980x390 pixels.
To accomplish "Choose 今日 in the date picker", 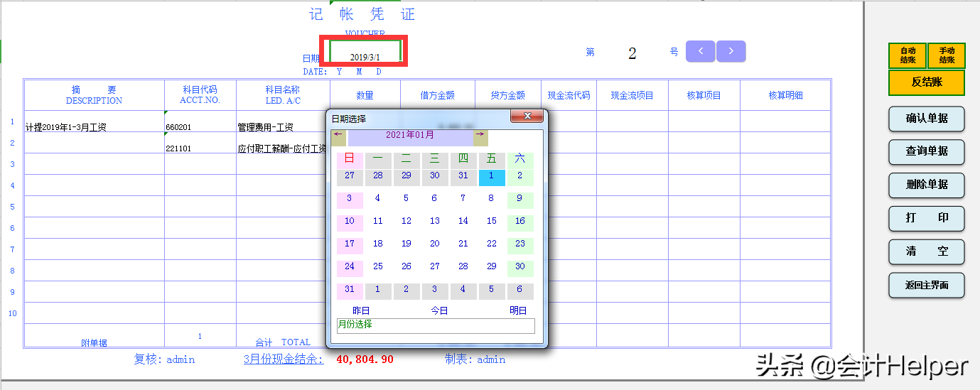I will 439,310.
